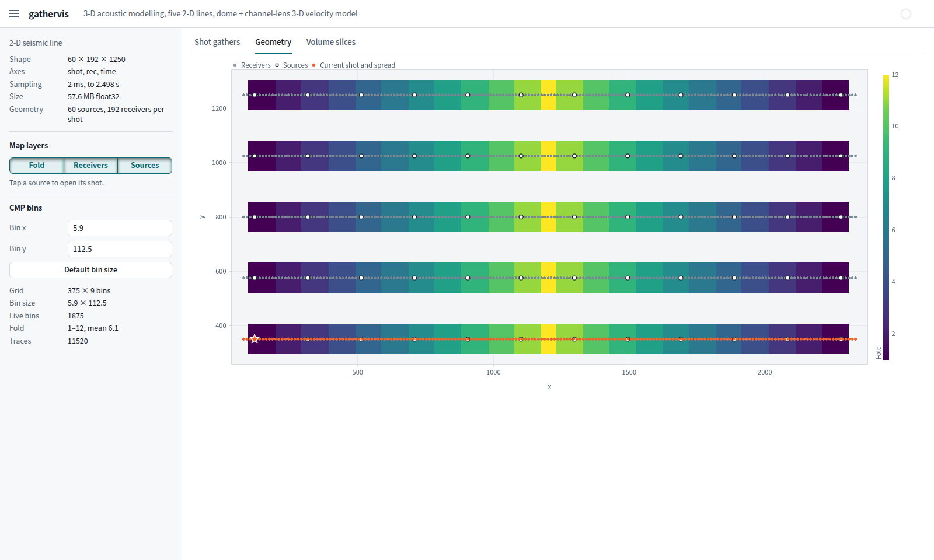Click the '2 ms, to 2.498 s' sampling value
Image resolution: width=934 pixels, height=560 pixels.
[93, 85]
